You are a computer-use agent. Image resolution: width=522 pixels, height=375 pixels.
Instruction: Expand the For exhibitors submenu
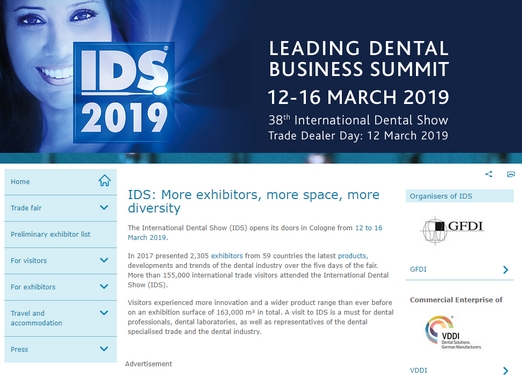click(104, 287)
